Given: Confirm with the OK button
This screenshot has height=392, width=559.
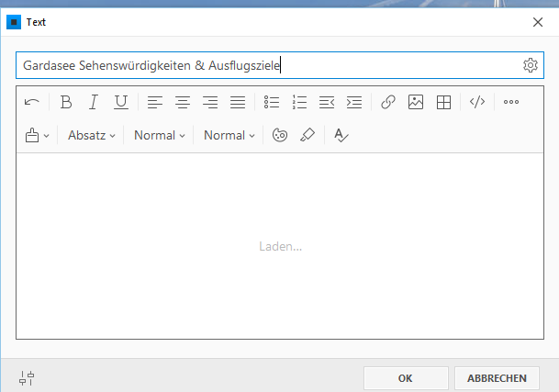Looking at the screenshot, I should 406,378.
